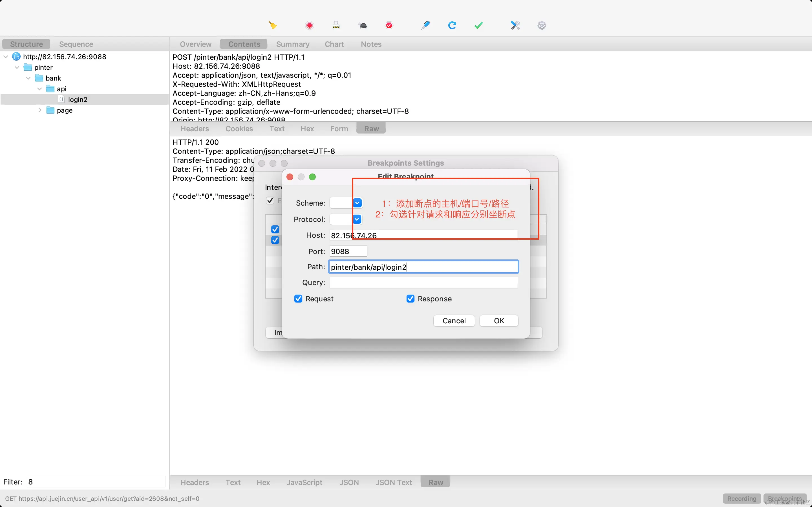Switch to the Sequence tab
Screen dimensions: 812x507
[x=76, y=44]
